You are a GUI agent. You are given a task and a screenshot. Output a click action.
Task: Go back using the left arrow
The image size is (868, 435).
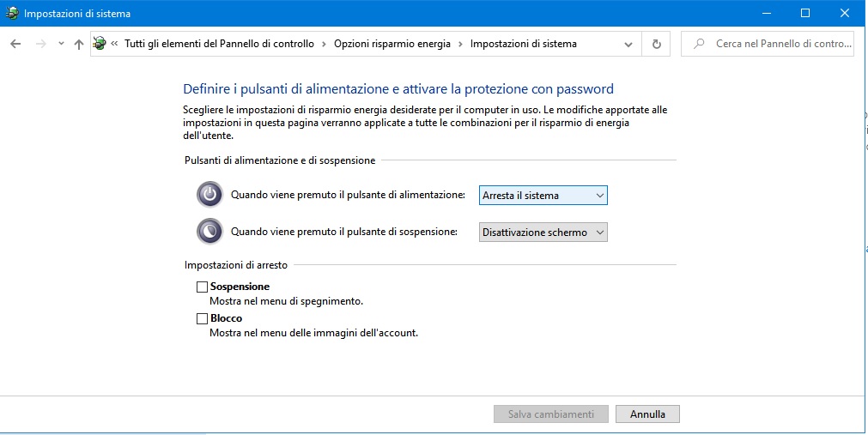pyautogui.click(x=15, y=44)
